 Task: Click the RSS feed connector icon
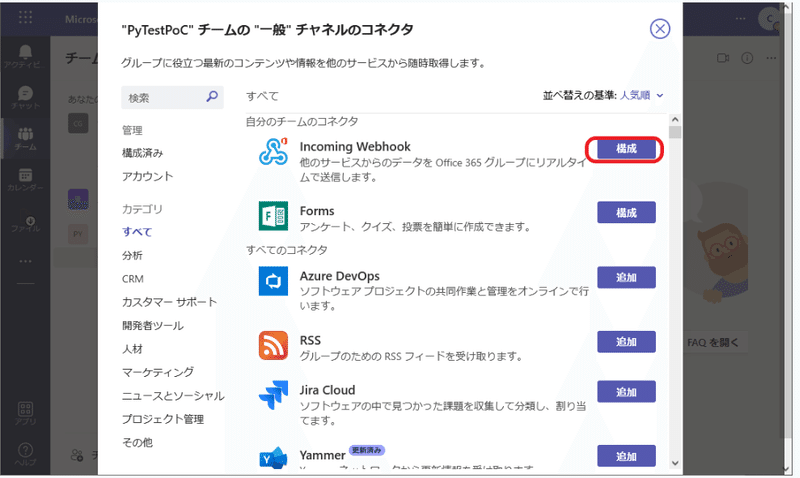point(273,345)
